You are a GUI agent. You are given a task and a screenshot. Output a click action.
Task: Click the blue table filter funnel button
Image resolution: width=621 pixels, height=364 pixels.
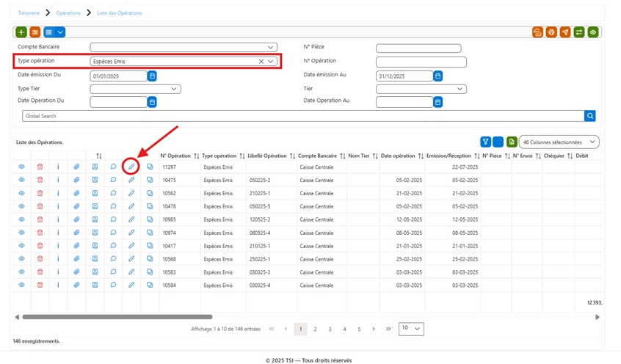coord(485,142)
